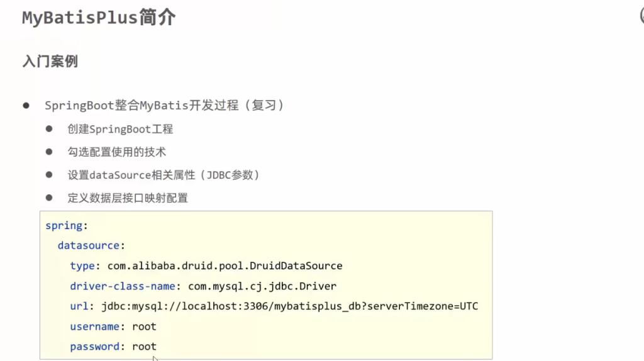Click the 入门案例 subheading
The image size is (644, 361).
pyautogui.click(x=50, y=62)
